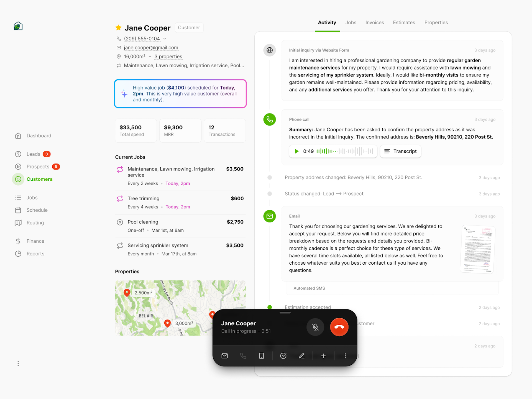The image size is (532, 399).
Task: Toggle the Customers active state in sidebar
Action: point(39,179)
